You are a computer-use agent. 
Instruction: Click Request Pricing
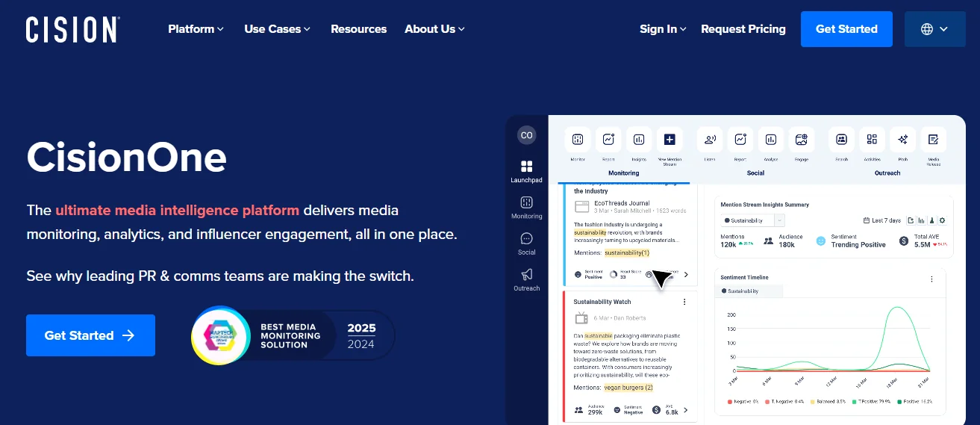tap(743, 29)
